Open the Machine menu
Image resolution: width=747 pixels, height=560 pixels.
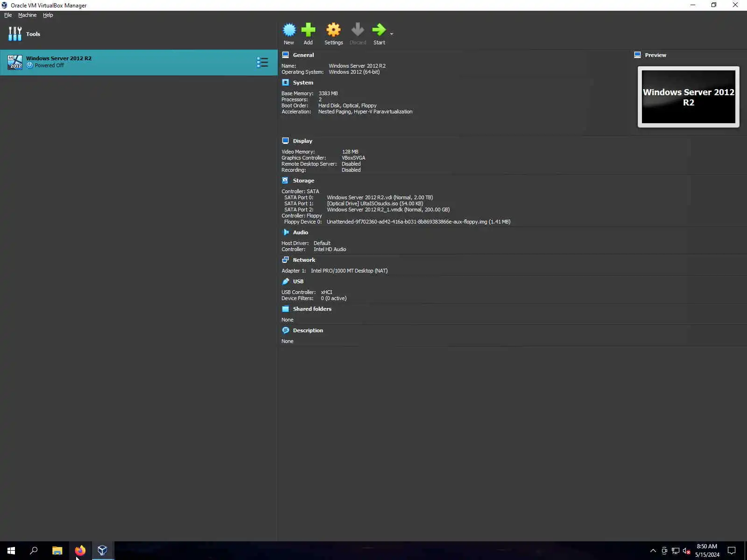coord(27,15)
